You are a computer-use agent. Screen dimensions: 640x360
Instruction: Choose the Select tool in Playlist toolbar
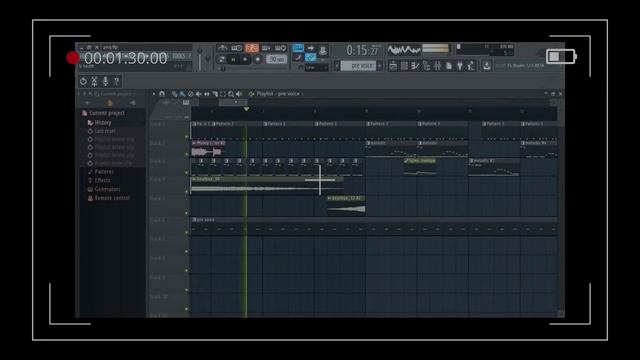pyautogui.click(x=223, y=94)
